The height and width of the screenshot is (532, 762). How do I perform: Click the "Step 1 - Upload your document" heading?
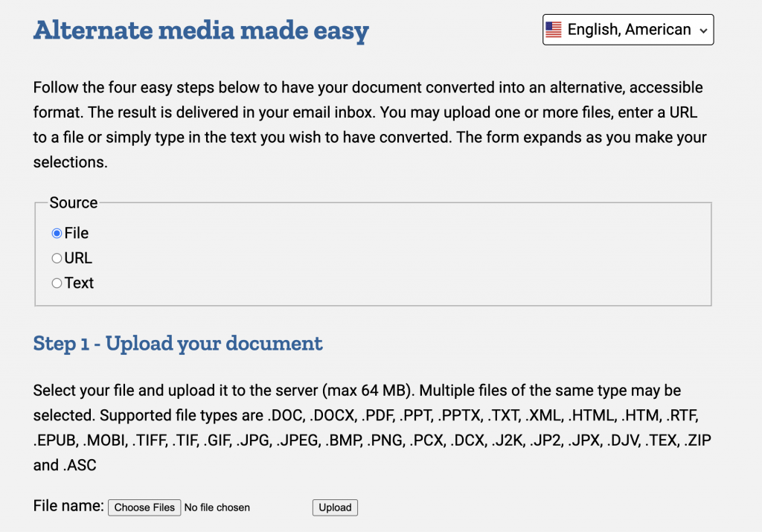click(178, 344)
